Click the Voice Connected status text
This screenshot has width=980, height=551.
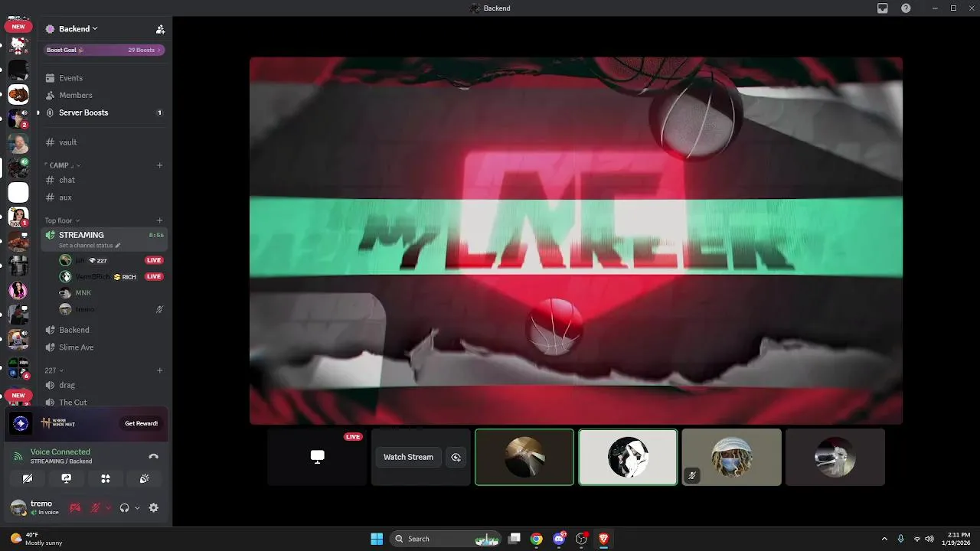click(60, 452)
